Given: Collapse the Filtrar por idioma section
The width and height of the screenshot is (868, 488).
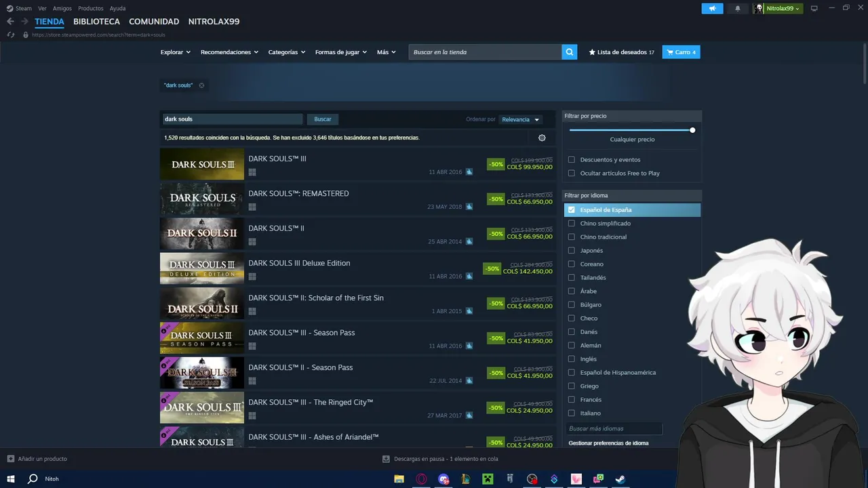Looking at the screenshot, I should click(x=632, y=196).
